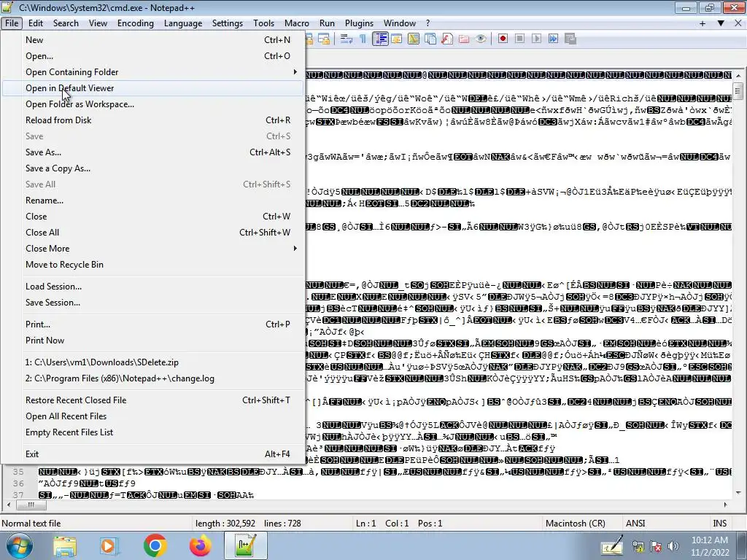This screenshot has width=747, height=560.
Task: Select Reload from Disk
Action: (152, 120)
